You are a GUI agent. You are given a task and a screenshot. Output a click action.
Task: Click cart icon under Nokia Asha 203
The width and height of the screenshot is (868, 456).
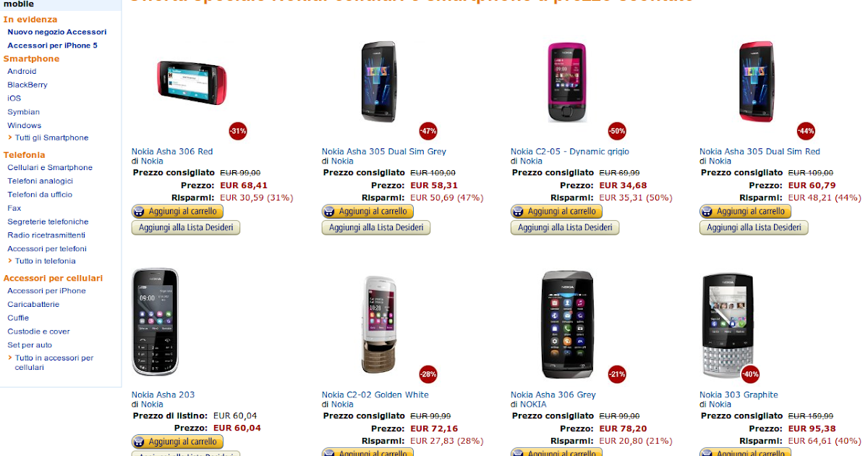[x=139, y=442]
